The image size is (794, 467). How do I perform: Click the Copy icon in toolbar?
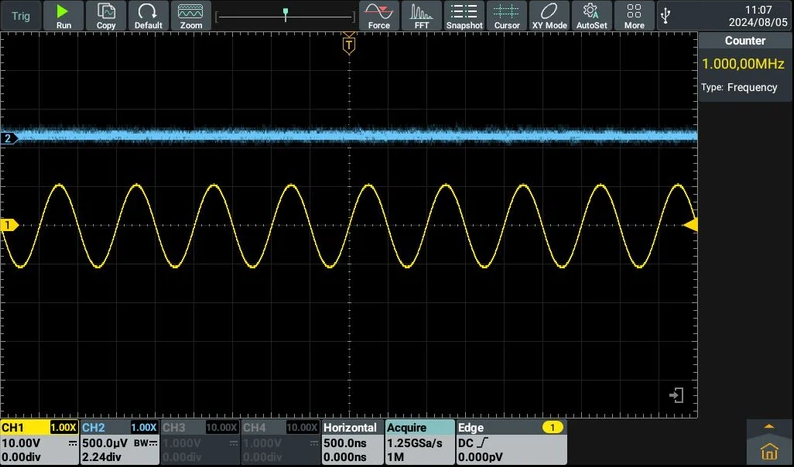pos(106,15)
